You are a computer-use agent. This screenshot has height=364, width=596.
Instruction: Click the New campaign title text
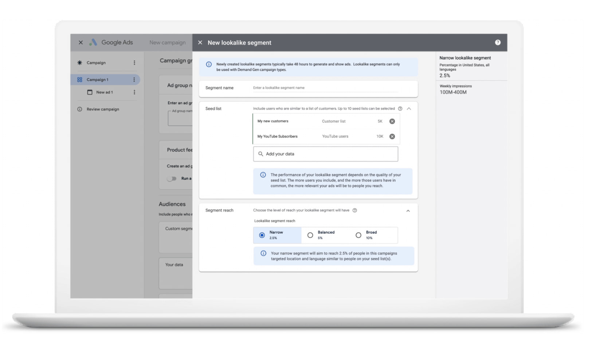coord(168,43)
